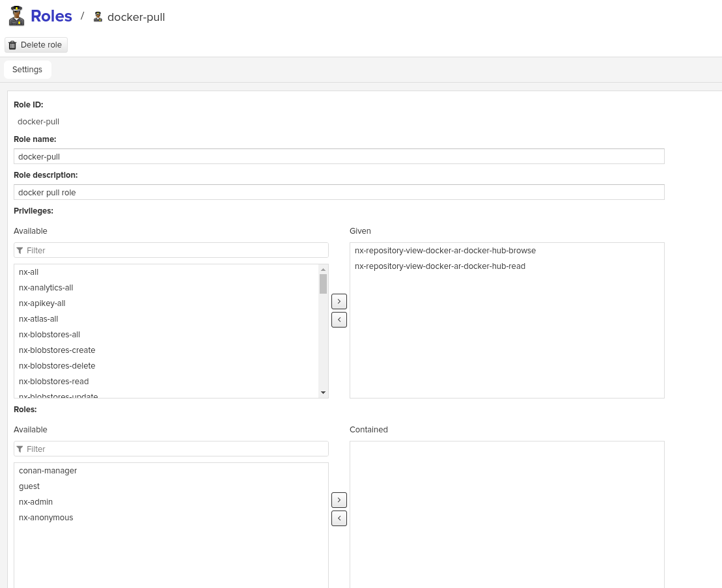
Task: Click the trash icon on Delete role button
Action: point(12,45)
